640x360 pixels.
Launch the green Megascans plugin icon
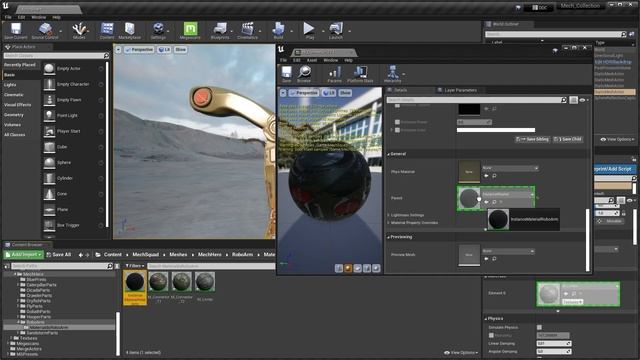190,31
